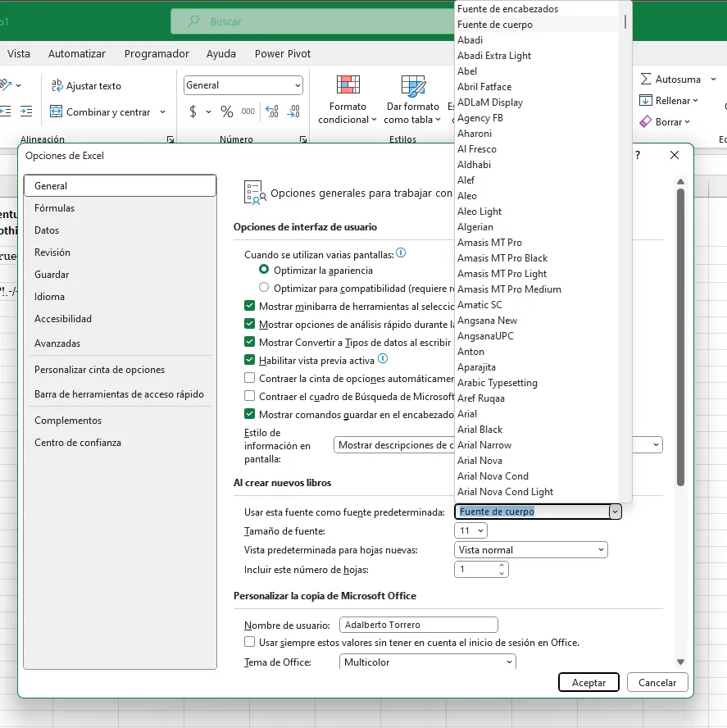The height and width of the screenshot is (728, 727).
Task: Expand currency format dropdown arrow
Action: tap(208, 111)
